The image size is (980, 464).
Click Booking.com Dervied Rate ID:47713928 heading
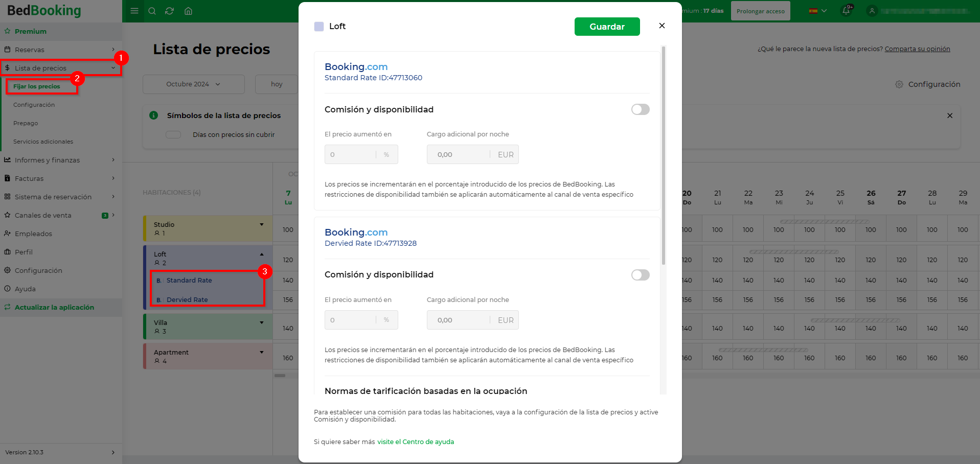click(x=371, y=237)
